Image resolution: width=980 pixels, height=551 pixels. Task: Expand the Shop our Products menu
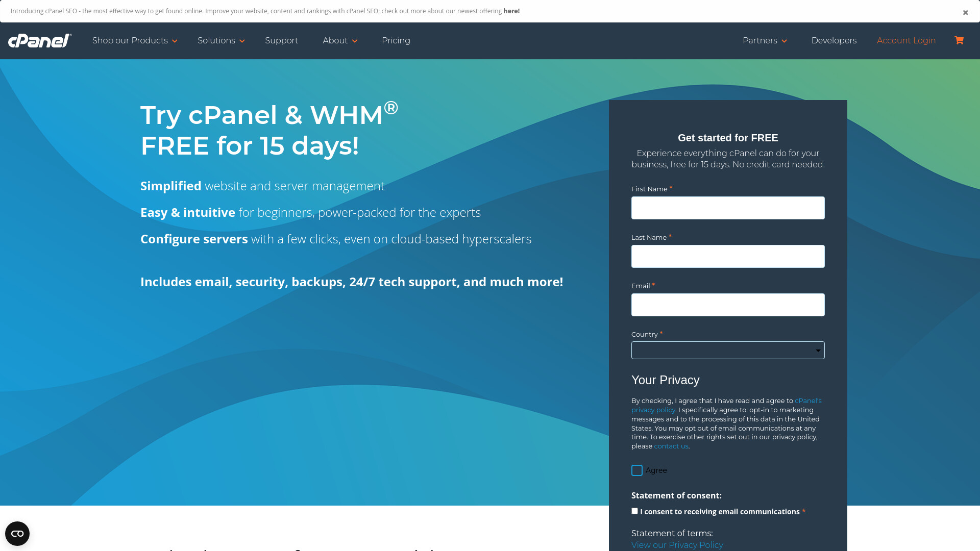point(135,40)
